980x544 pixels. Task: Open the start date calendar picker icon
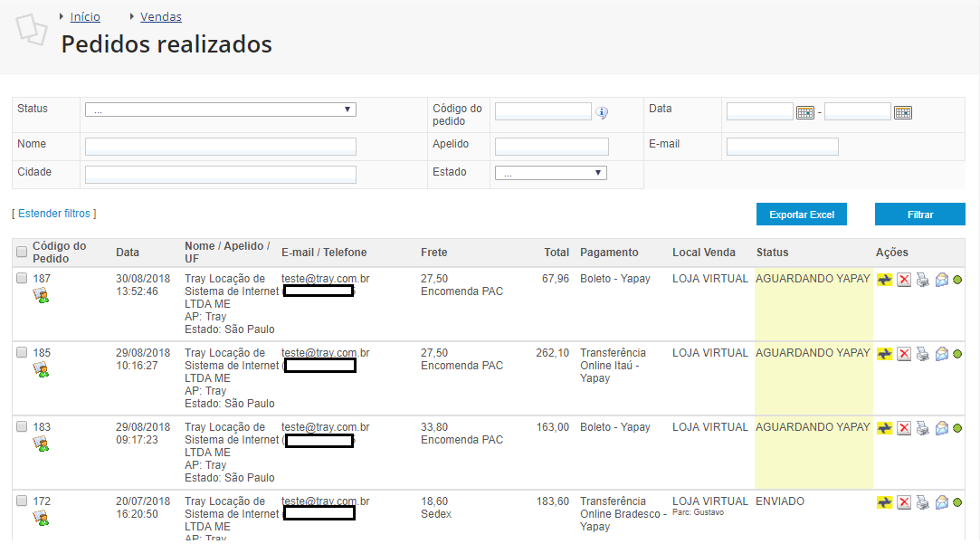[805, 112]
